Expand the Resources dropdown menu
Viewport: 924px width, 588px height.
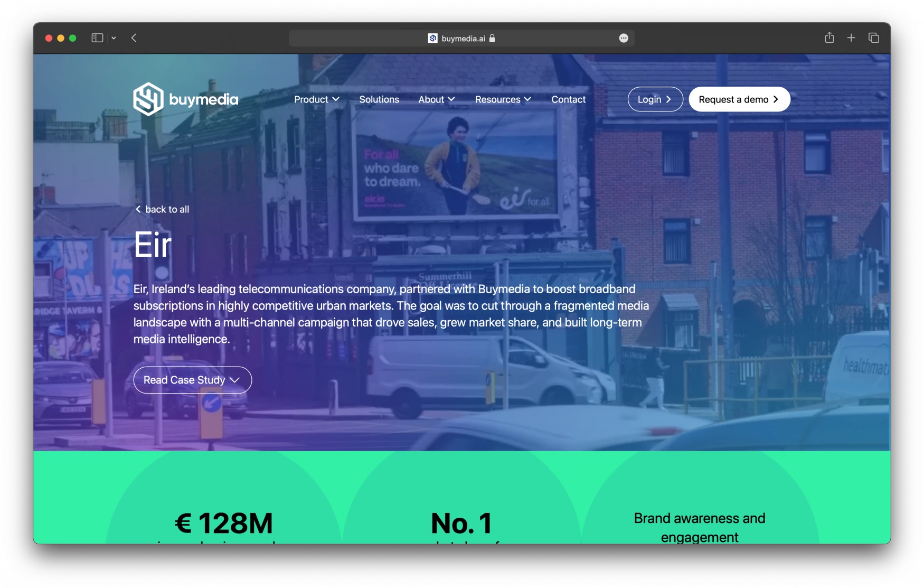[503, 99]
